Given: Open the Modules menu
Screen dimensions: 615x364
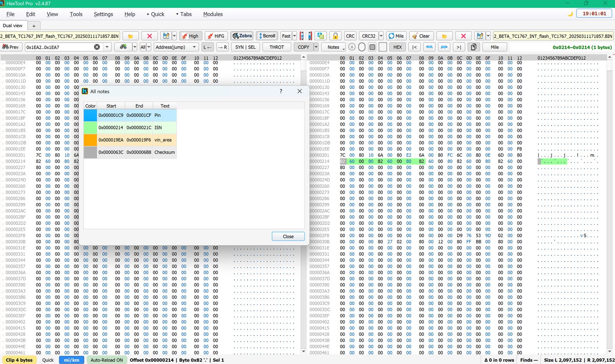Looking at the screenshot, I should [213, 14].
